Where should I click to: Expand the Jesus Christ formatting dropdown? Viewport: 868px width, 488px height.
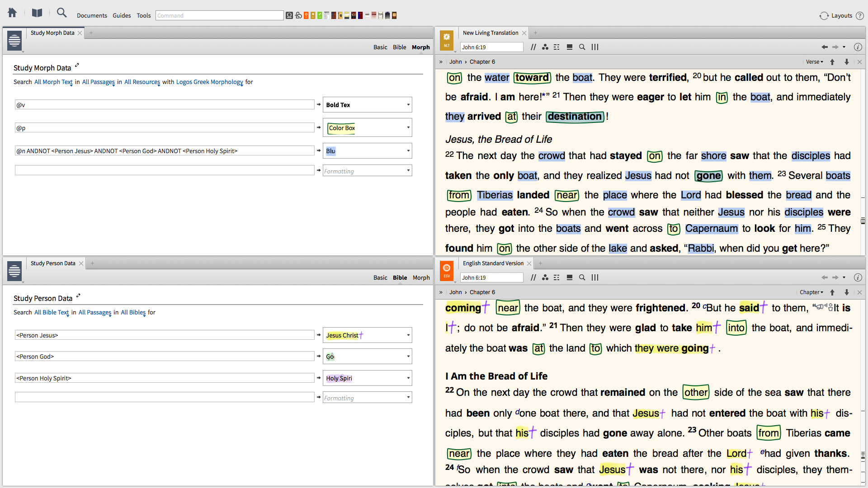click(x=408, y=335)
